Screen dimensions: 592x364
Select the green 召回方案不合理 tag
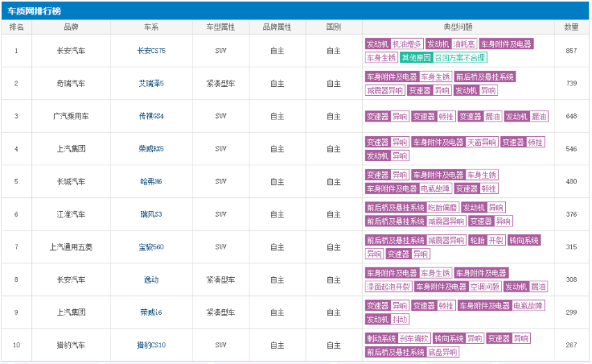click(x=460, y=58)
